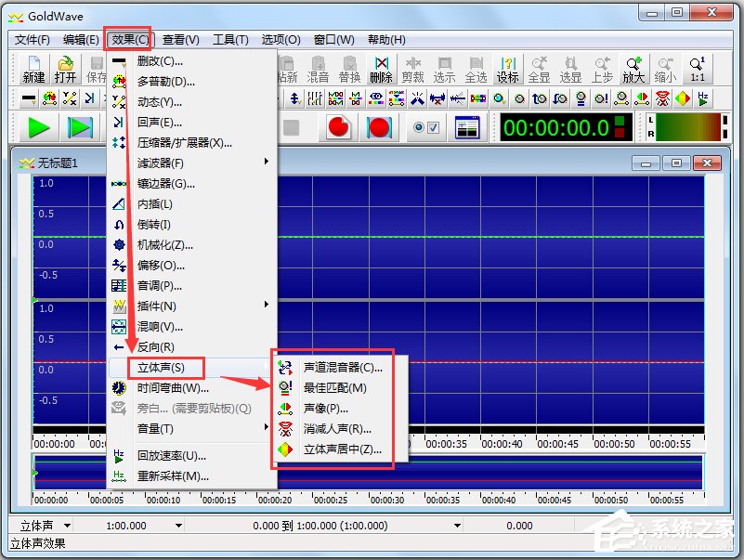Open the Tools (工具) menu
Image resolution: width=744 pixels, height=560 pixels.
[230, 39]
